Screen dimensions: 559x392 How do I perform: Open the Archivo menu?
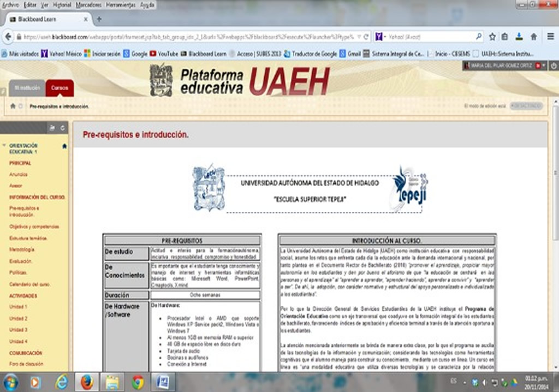(x=11, y=5)
